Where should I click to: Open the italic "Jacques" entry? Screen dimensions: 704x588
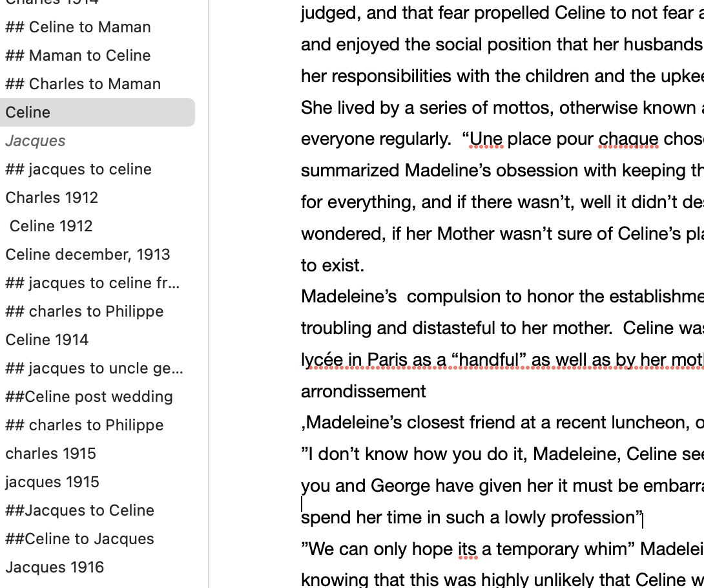pyautogui.click(x=36, y=141)
